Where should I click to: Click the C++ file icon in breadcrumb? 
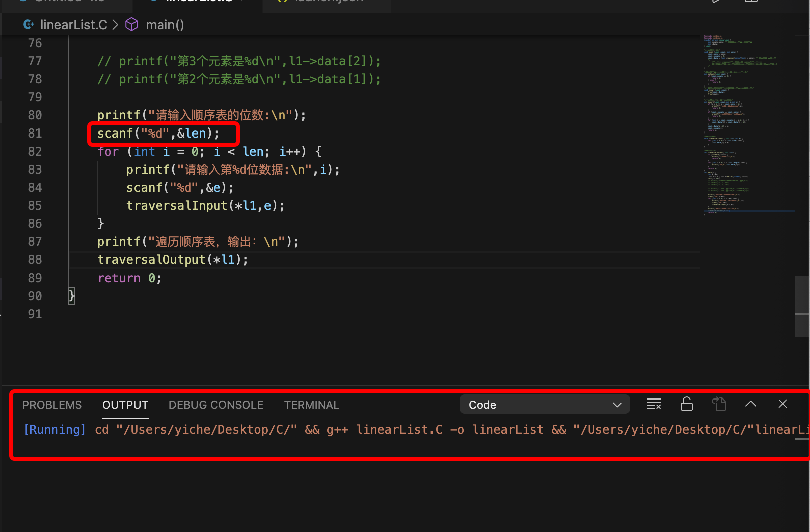[29, 24]
